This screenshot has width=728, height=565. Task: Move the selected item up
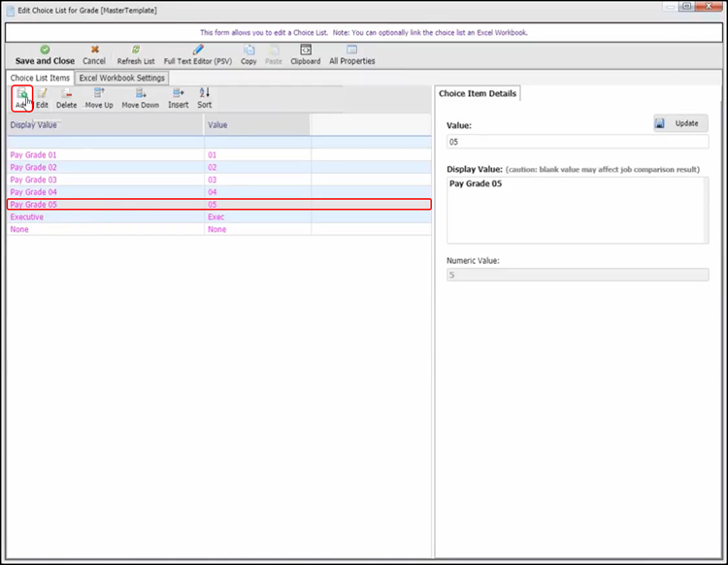[x=99, y=98]
